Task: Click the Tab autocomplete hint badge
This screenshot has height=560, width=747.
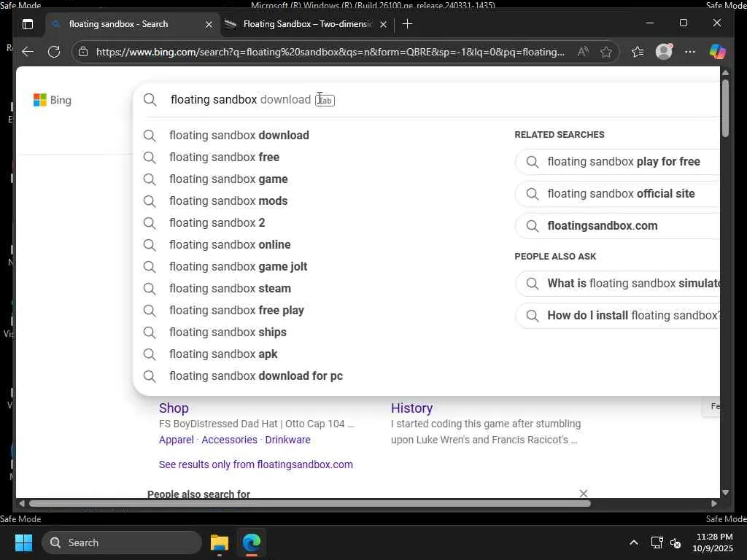Action: click(x=325, y=100)
